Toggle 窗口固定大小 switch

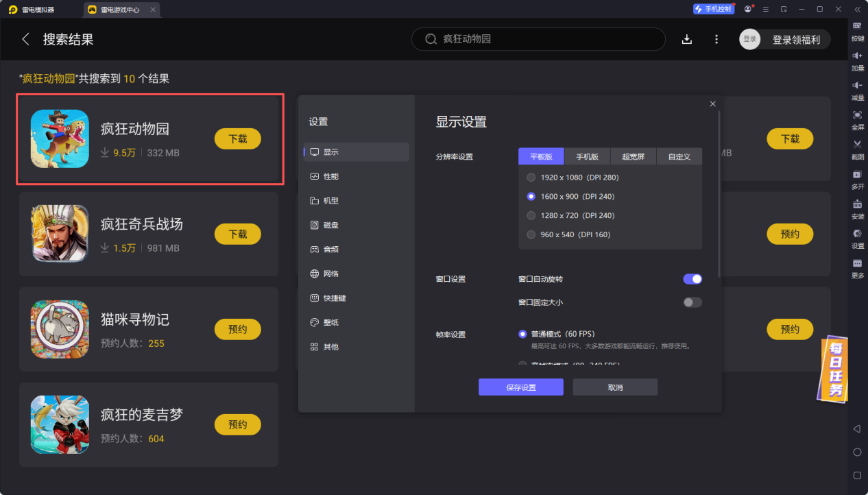pos(692,302)
